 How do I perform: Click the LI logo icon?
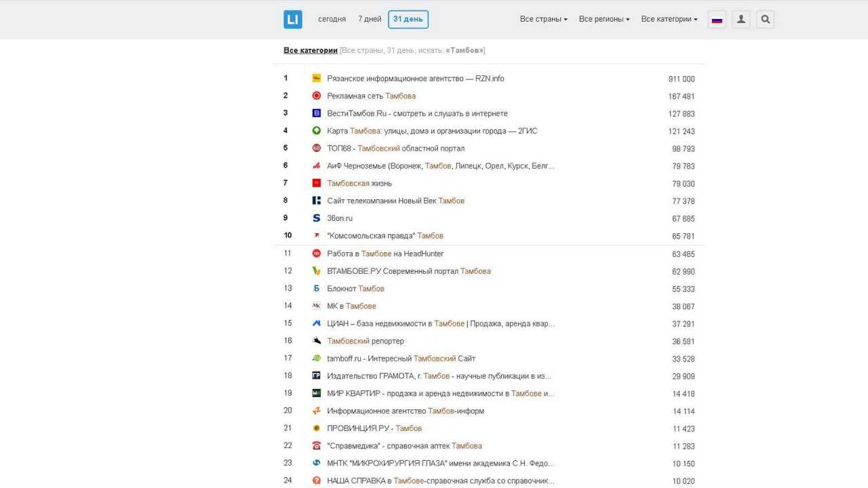coord(292,20)
